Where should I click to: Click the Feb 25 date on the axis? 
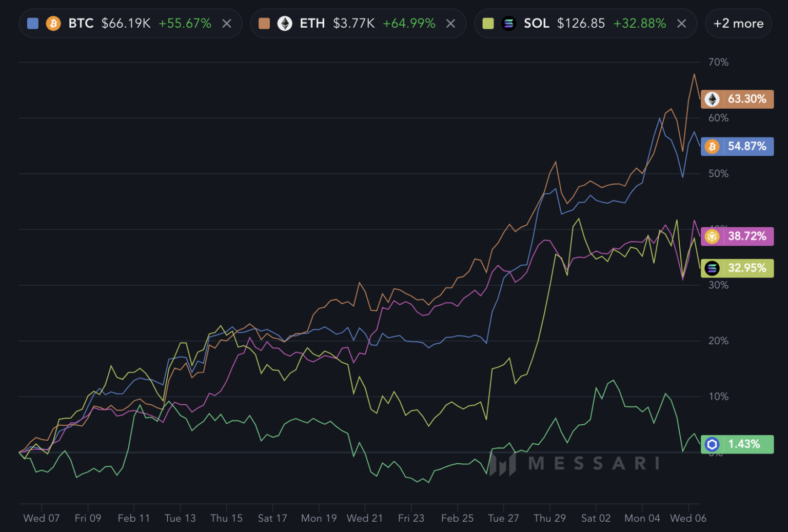point(457,518)
